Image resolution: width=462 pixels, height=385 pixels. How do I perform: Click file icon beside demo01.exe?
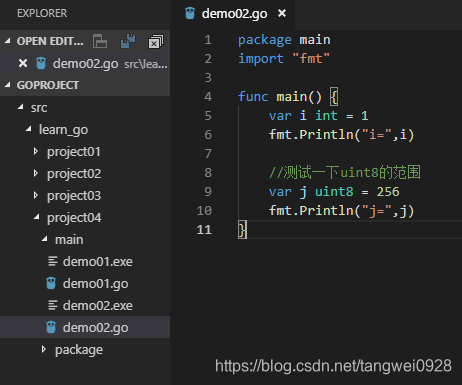pyautogui.click(x=53, y=261)
